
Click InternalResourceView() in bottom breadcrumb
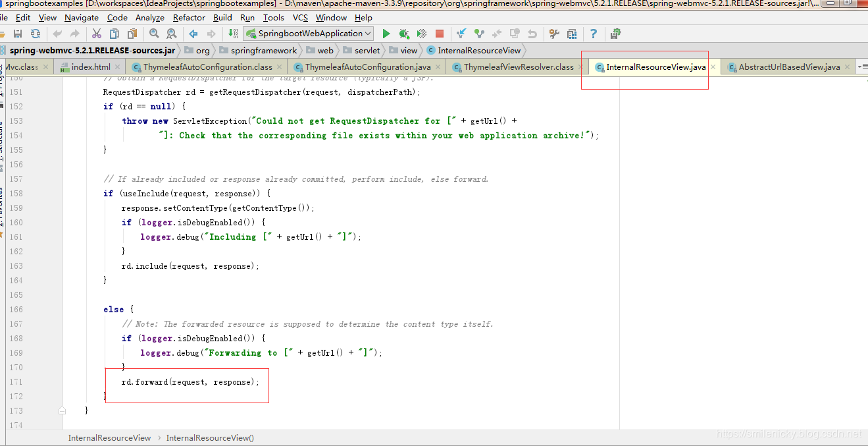click(210, 437)
